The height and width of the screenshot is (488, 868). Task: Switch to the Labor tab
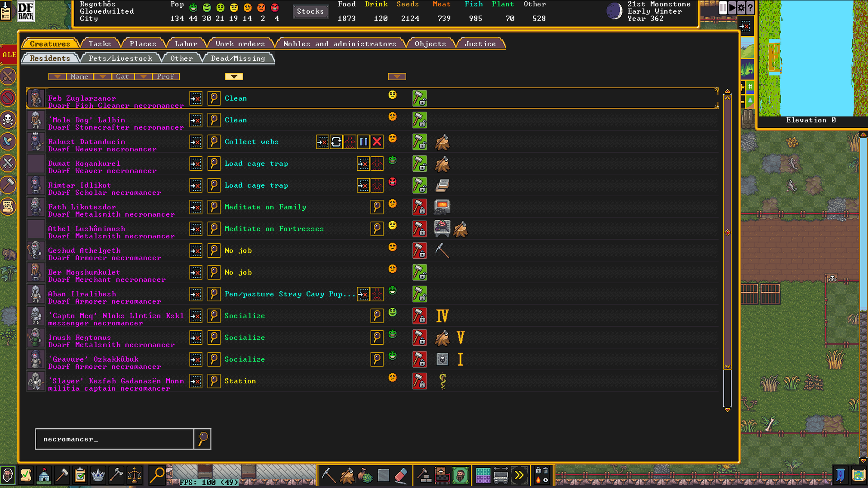(x=186, y=44)
